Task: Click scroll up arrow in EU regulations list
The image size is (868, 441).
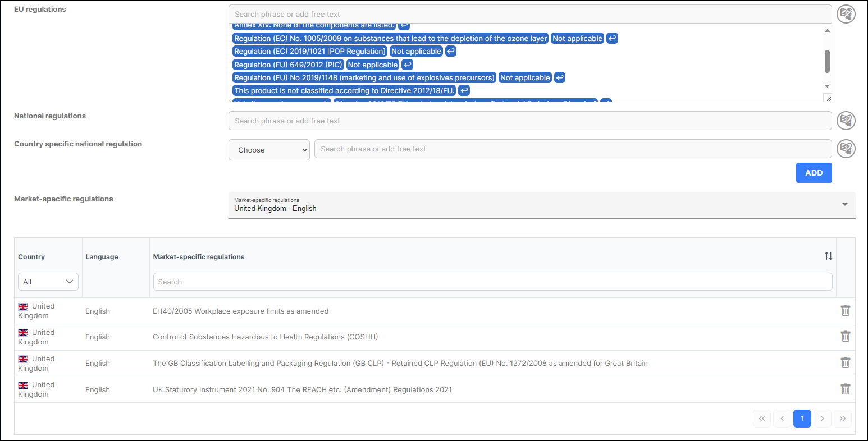Action: [827, 31]
